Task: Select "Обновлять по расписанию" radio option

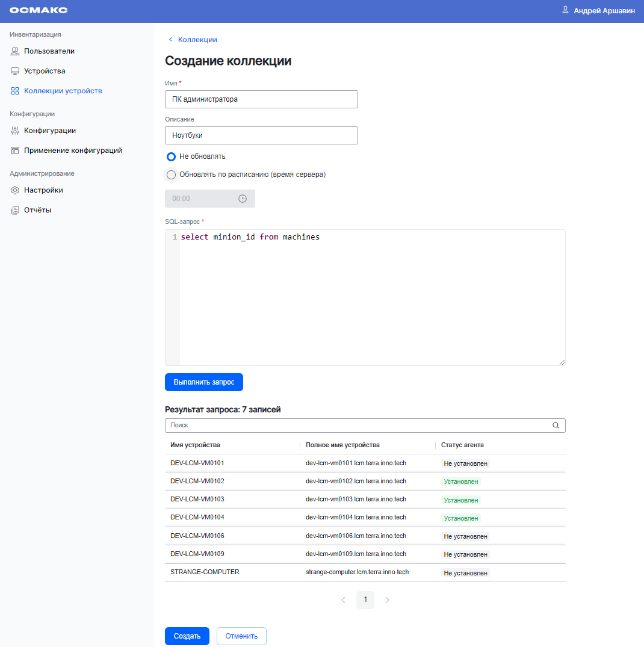Action: coord(171,175)
